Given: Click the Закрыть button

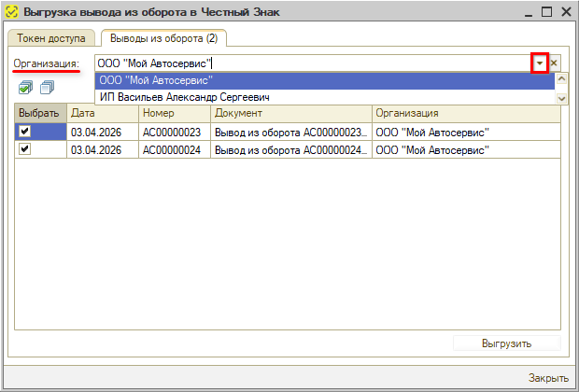Looking at the screenshot, I should 547,378.
